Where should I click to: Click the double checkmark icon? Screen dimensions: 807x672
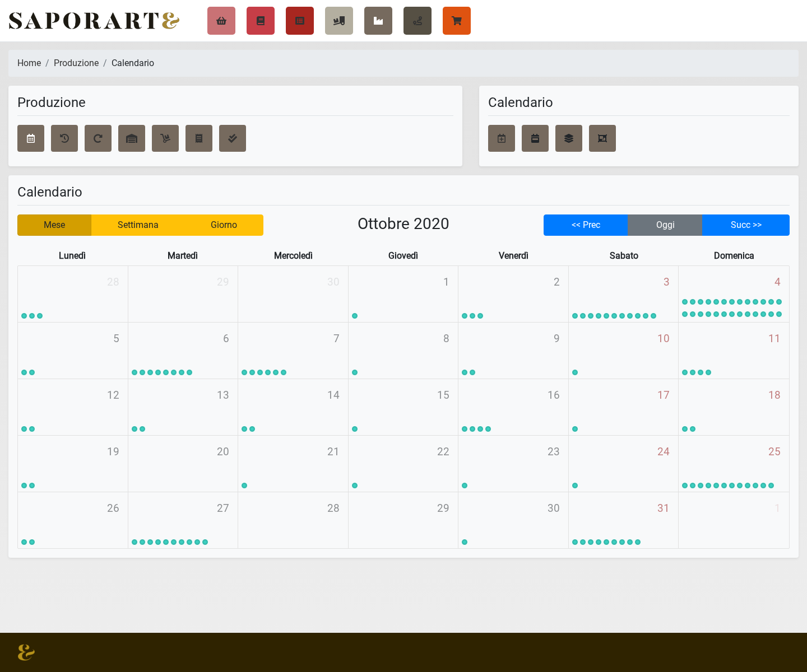[x=233, y=138]
